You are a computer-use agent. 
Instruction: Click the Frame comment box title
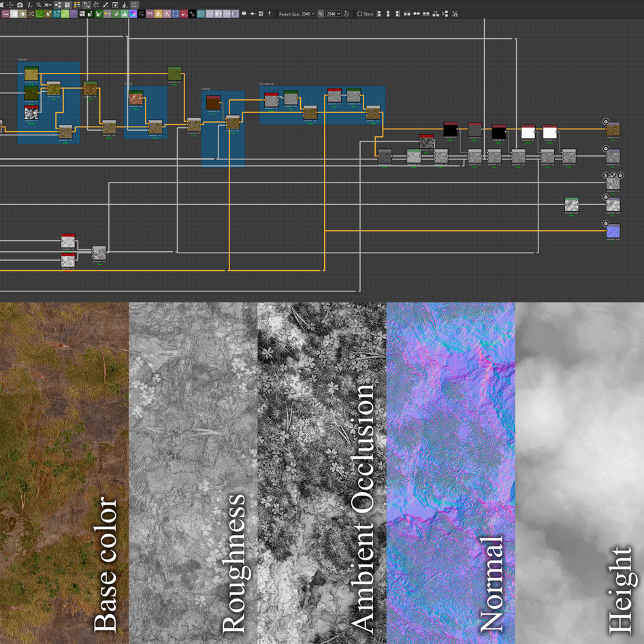(x=22, y=59)
